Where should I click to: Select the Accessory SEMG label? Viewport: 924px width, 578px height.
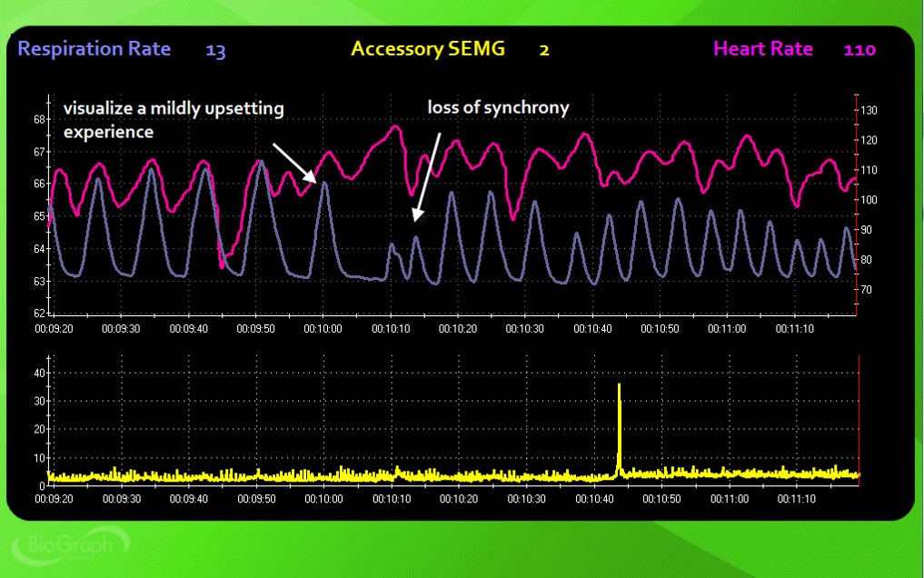[427, 49]
